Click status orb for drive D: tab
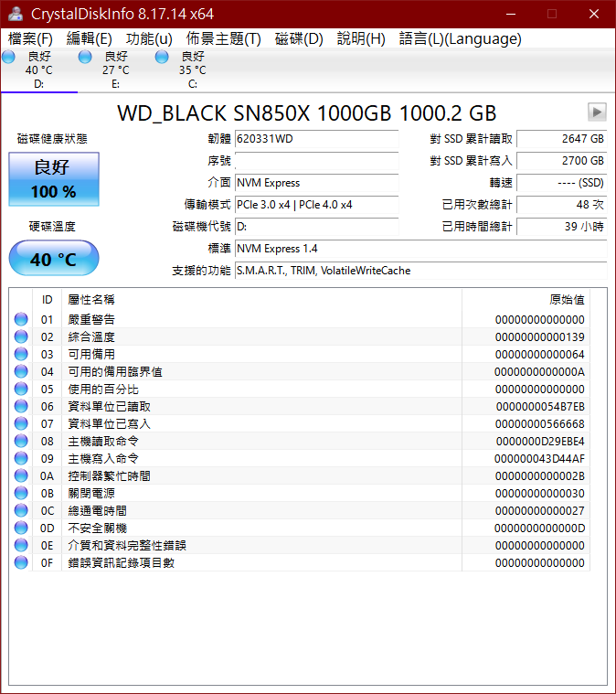This screenshot has height=694, width=616. click(x=8, y=57)
